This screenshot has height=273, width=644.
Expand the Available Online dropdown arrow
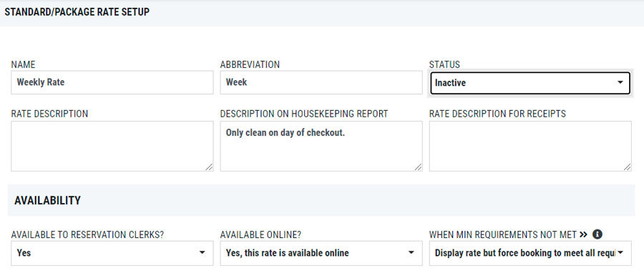[x=411, y=252]
